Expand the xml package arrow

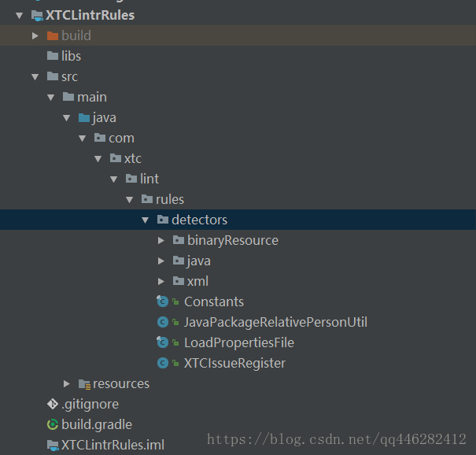pos(161,281)
